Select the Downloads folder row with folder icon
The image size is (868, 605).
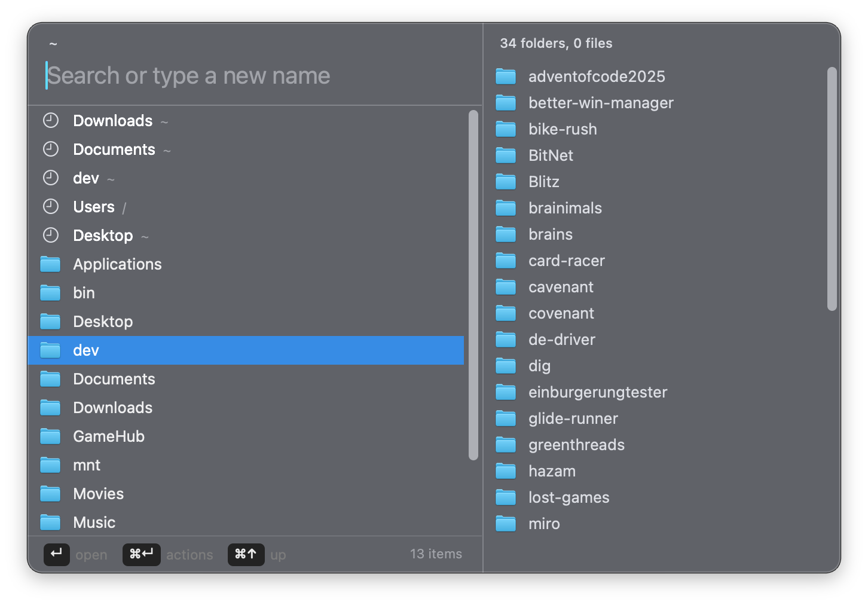pyautogui.click(x=246, y=408)
